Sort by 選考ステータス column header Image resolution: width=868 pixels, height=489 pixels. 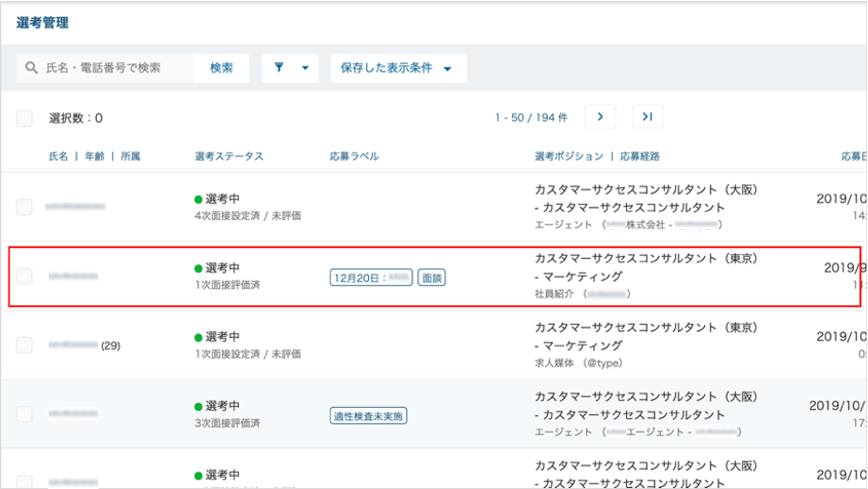[x=229, y=156]
